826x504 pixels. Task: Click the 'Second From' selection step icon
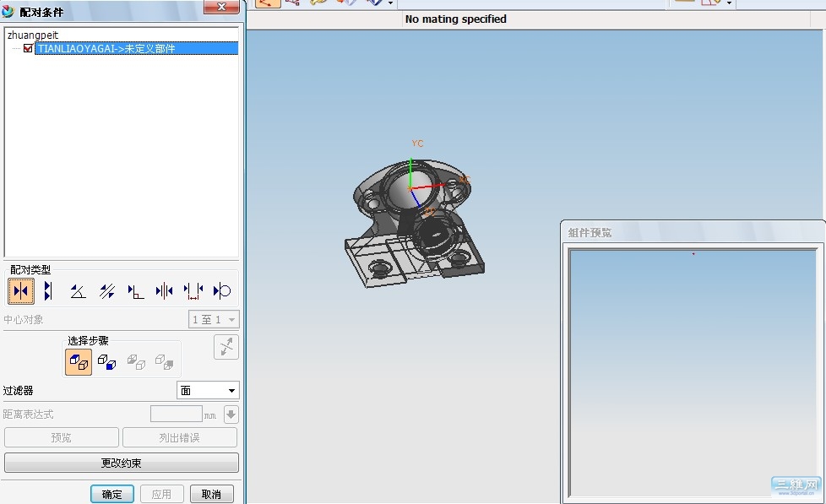tap(136, 362)
